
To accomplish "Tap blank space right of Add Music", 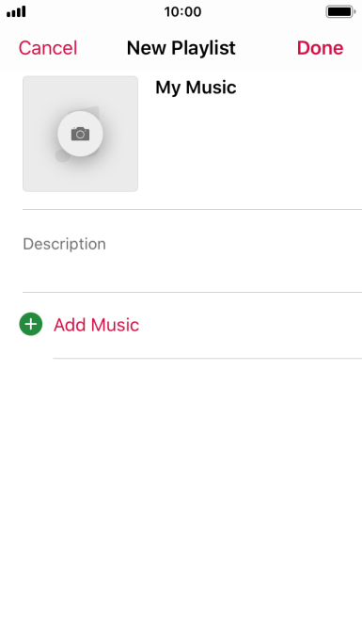I will tap(250, 325).
